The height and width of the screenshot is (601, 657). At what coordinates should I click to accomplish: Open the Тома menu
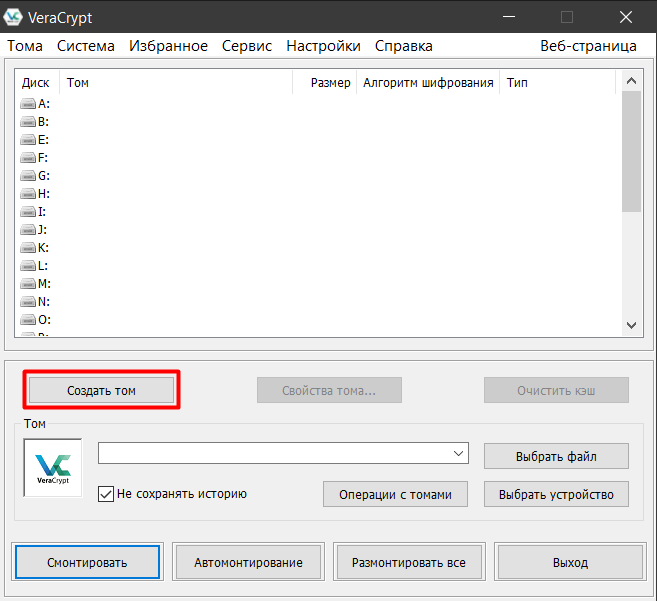[x=25, y=46]
